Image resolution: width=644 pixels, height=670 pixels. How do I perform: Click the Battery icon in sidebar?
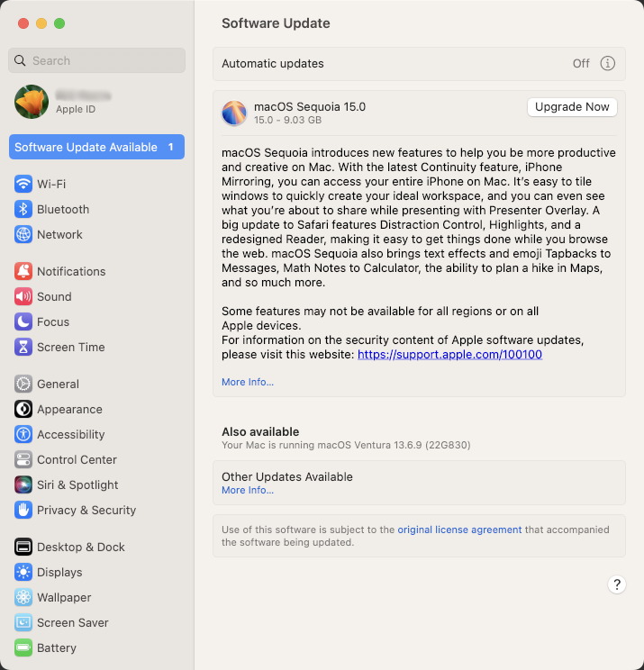tap(23, 647)
